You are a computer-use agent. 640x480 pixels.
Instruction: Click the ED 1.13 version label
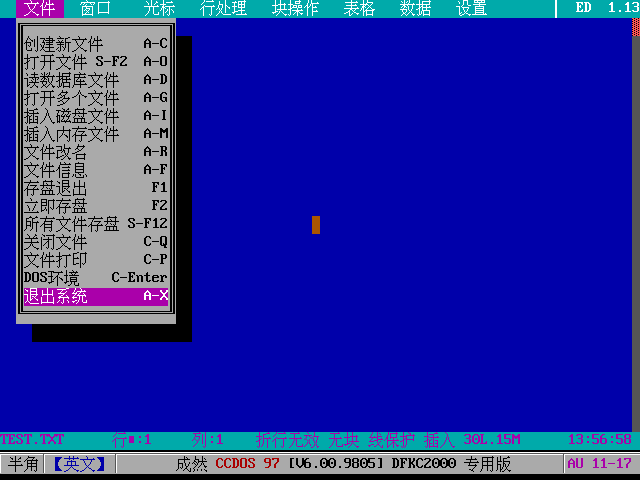click(608, 8)
